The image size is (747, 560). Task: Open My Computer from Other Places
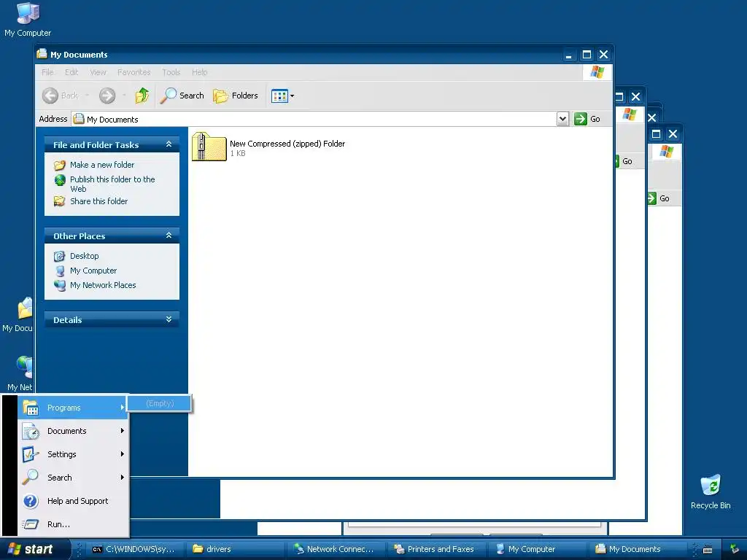click(93, 271)
